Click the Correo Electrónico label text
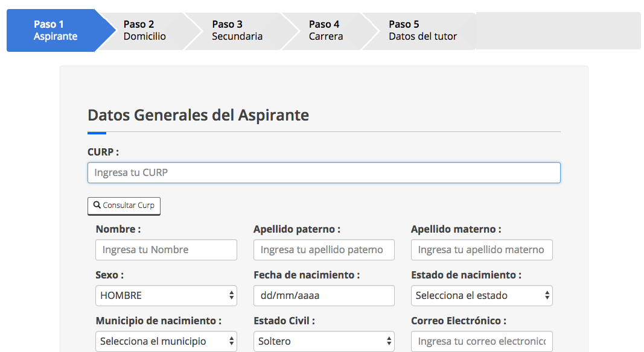 [458, 321]
